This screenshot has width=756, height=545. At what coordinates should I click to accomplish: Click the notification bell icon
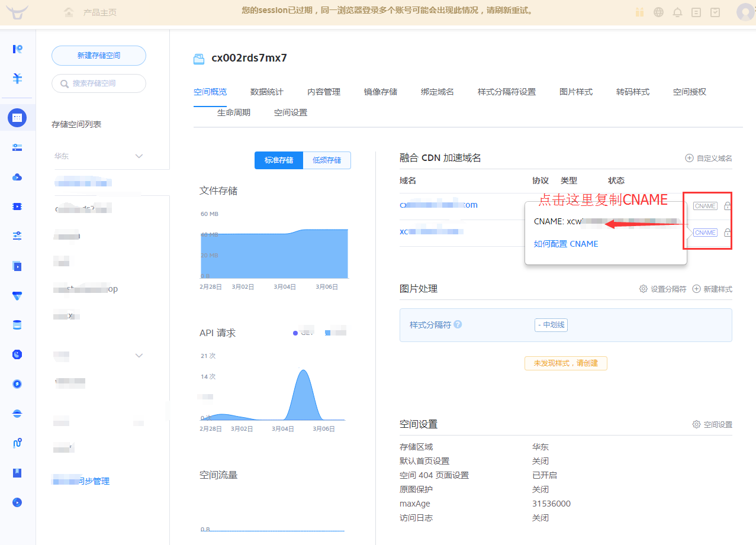click(678, 12)
